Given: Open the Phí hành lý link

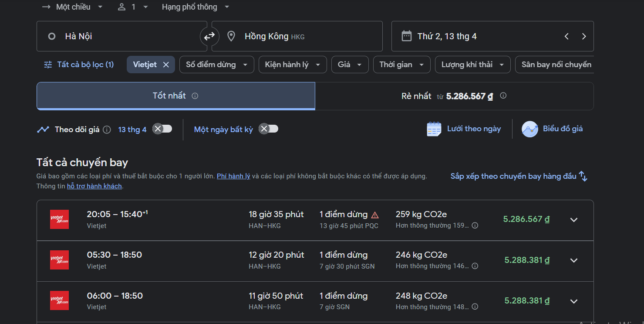Looking at the screenshot, I should pos(233,177).
